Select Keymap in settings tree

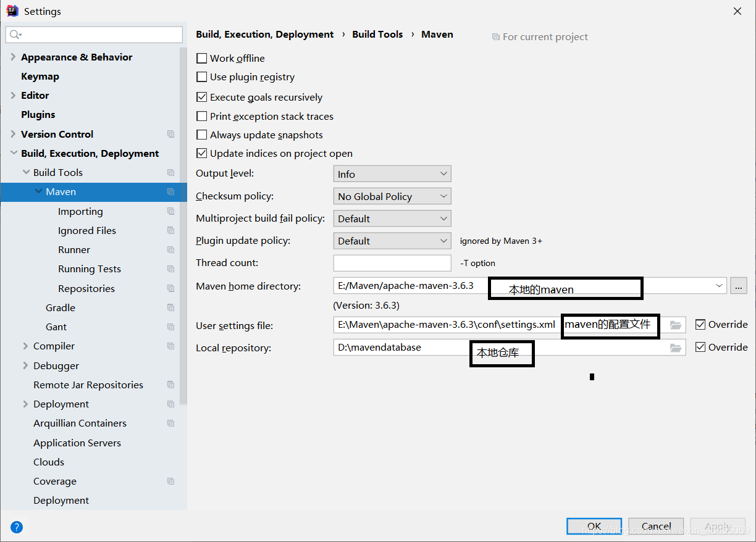click(x=40, y=77)
